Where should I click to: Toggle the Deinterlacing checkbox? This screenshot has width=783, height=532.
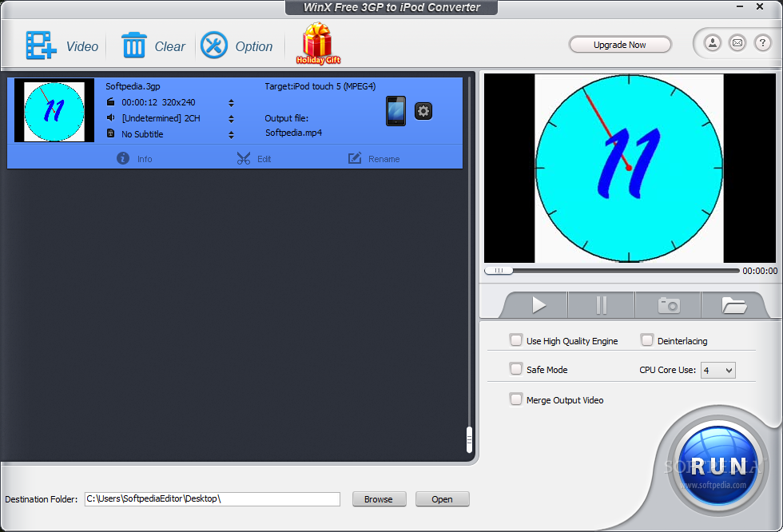pyautogui.click(x=646, y=340)
